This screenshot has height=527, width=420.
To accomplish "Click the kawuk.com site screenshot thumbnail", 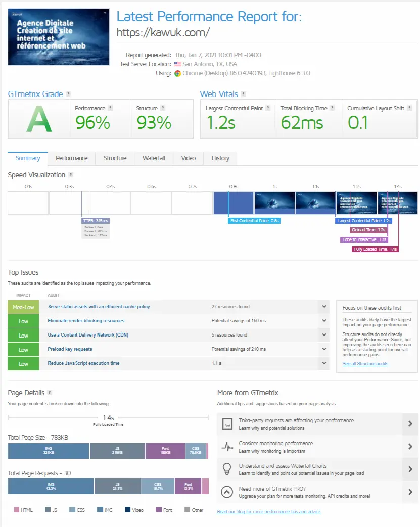I will point(59,37).
